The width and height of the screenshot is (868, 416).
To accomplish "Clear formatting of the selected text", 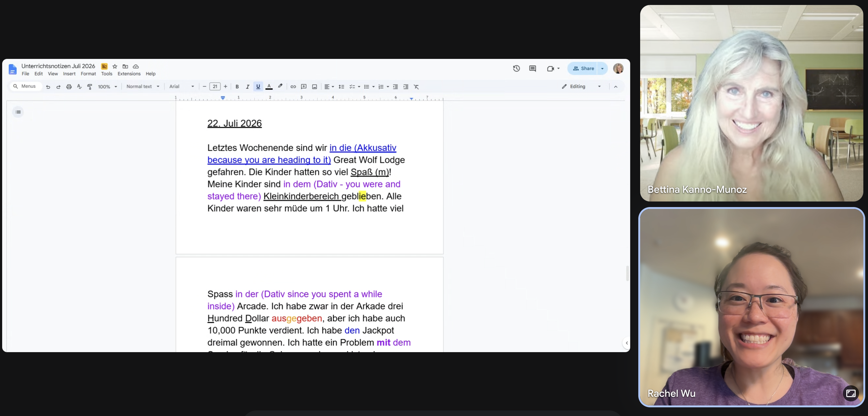I will point(416,87).
